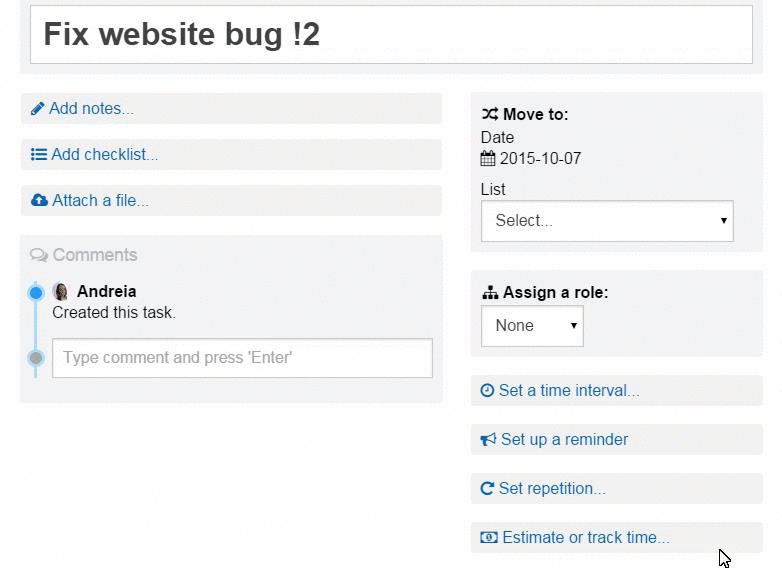Expand the List Select dropdown
Screen dimensions: 782x568
pos(607,221)
